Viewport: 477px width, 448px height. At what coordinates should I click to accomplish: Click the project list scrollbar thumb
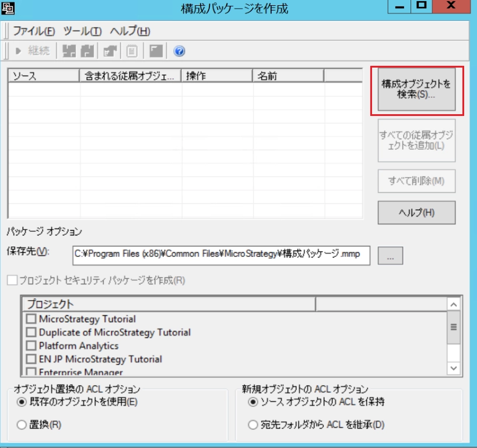tap(454, 327)
